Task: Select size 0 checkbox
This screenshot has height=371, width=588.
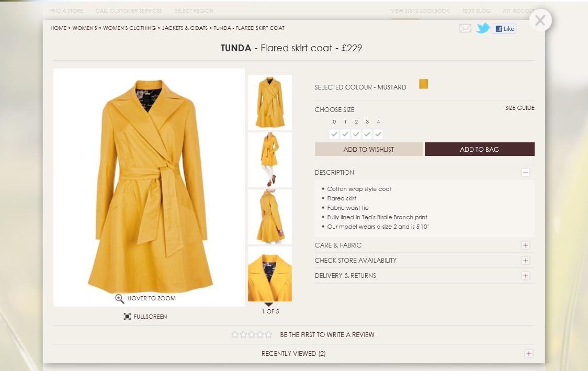Action: [334, 134]
